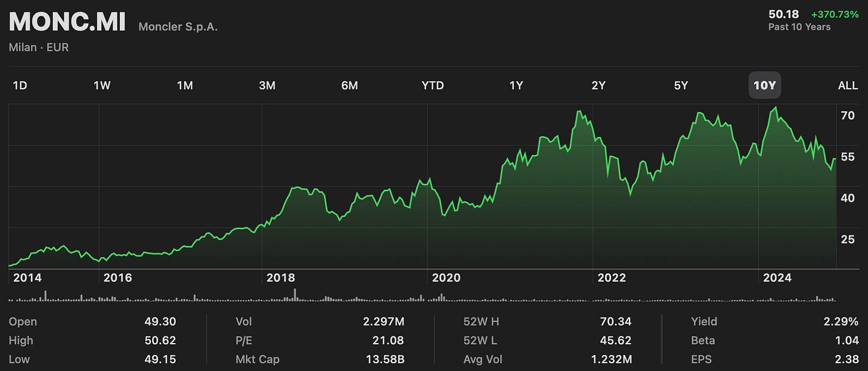
Task: Click the Past 10 Years label
Action: [x=799, y=27]
